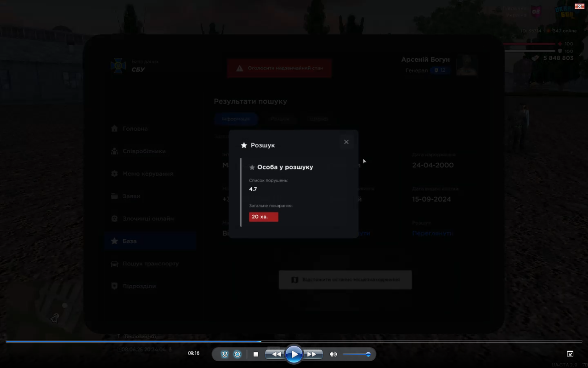Click the elapsed time 09:16
This screenshot has width=588, height=368.
pos(194,353)
